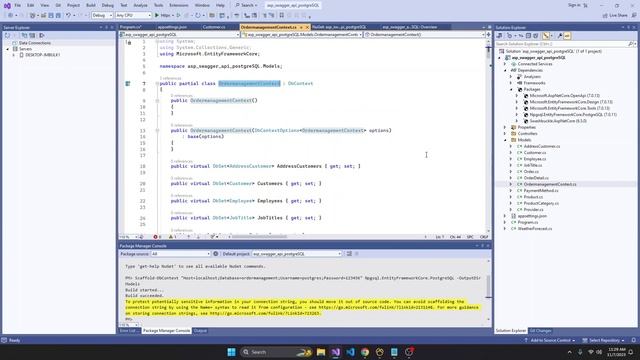Open the Build menu
Viewport: 640px width, 360px height.
pos(91,5)
